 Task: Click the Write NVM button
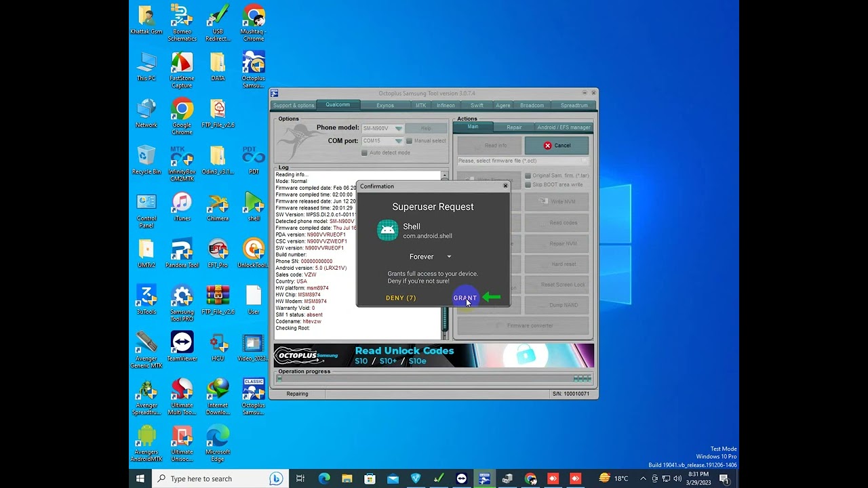(x=557, y=202)
